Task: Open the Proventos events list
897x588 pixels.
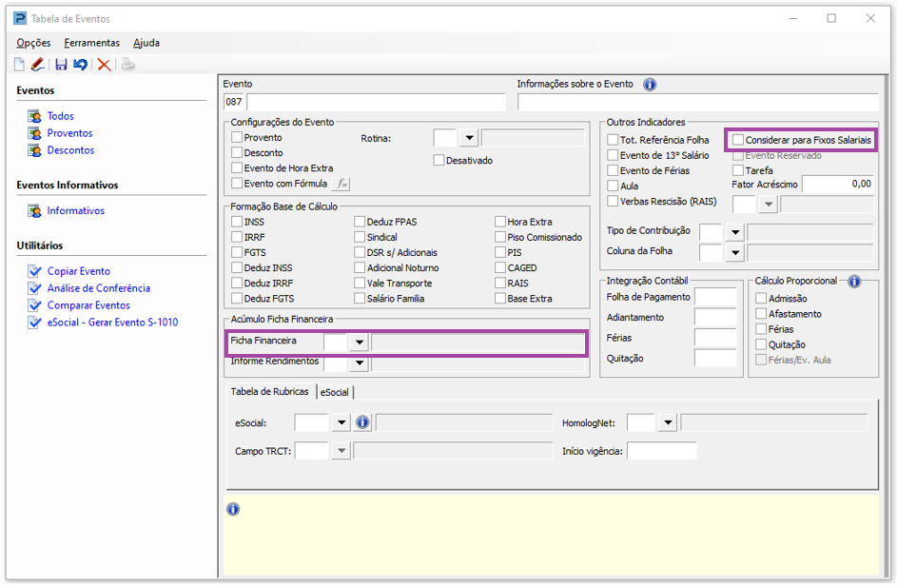Action: click(69, 133)
